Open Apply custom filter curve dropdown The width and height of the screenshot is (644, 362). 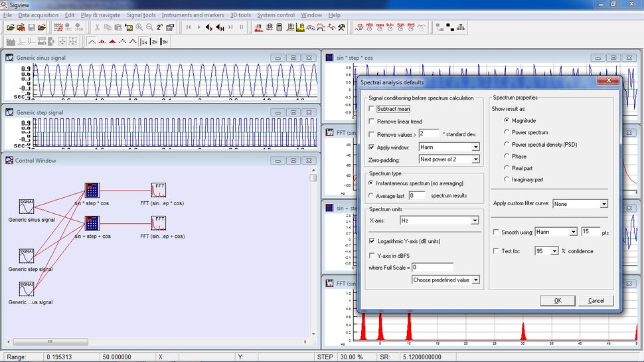tap(580, 204)
